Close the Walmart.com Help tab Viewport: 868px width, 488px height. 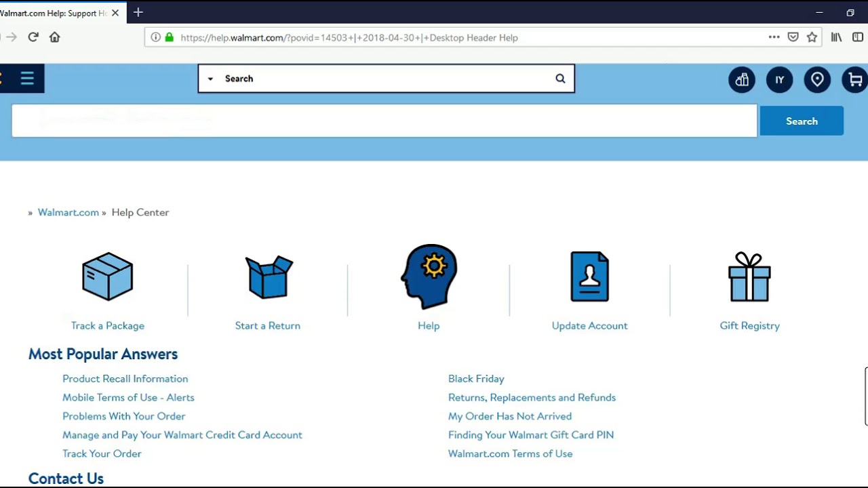click(x=115, y=13)
